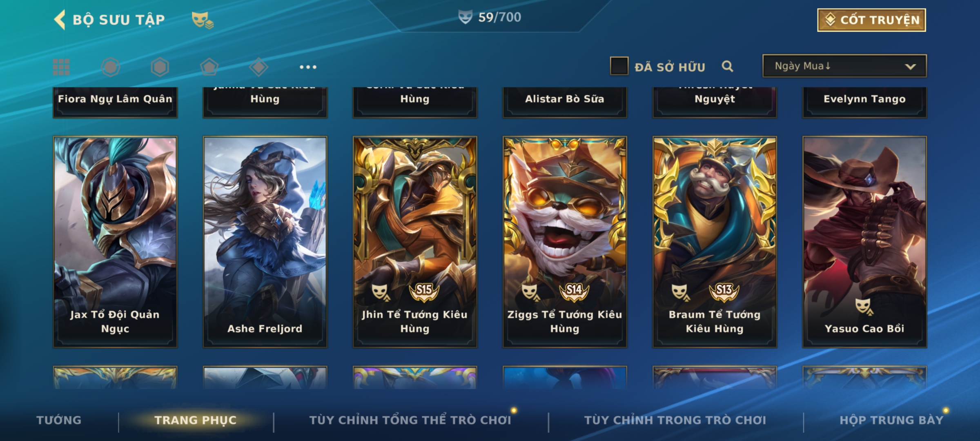Image resolution: width=980 pixels, height=441 pixels.
Task: Open Tùy Chỉnh Trong Trò Chơi tab
Action: (675, 420)
